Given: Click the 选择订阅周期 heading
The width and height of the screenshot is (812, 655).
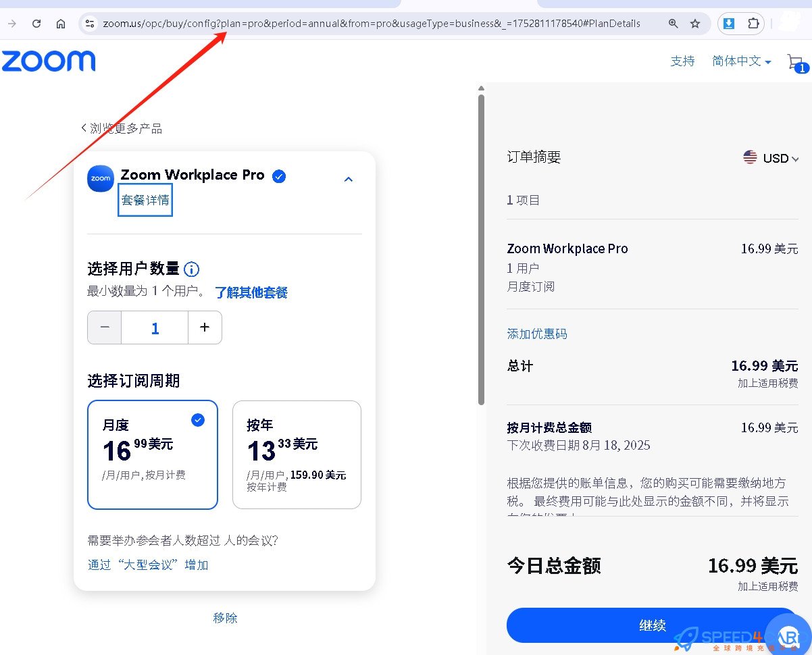Looking at the screenshot, I should point(134,381).
